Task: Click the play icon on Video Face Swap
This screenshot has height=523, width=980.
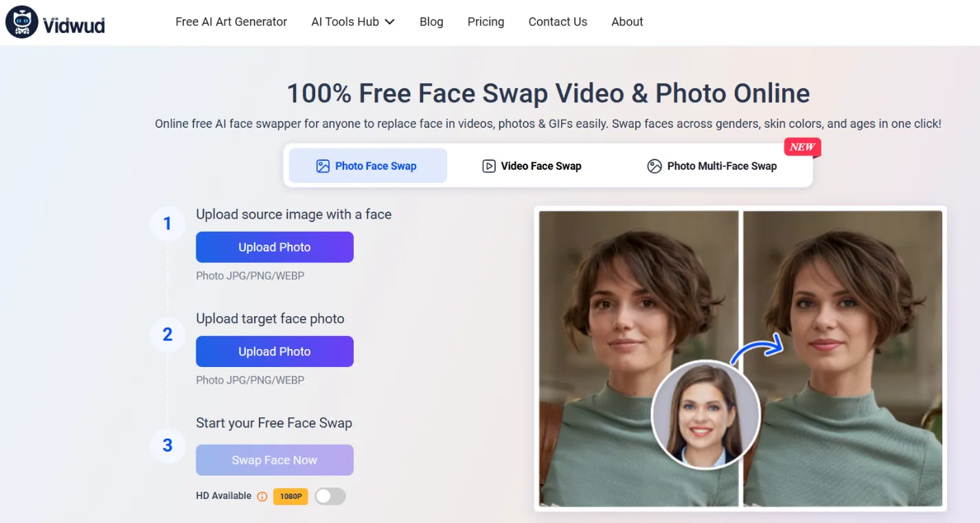Action: point(488,166)
